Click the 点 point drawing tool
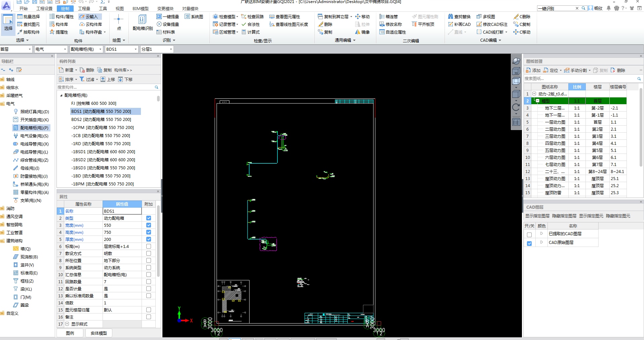This screenshot has height=340, width=644. click(x=119, y=23)
